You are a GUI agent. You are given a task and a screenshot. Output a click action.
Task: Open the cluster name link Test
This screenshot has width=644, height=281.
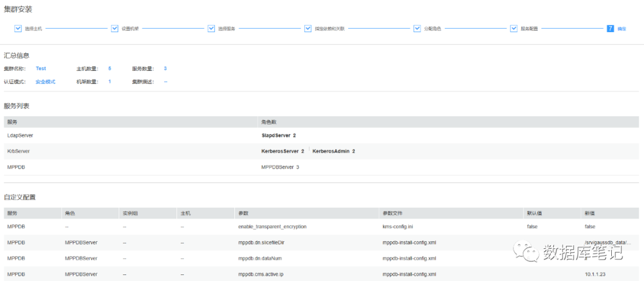41,68
